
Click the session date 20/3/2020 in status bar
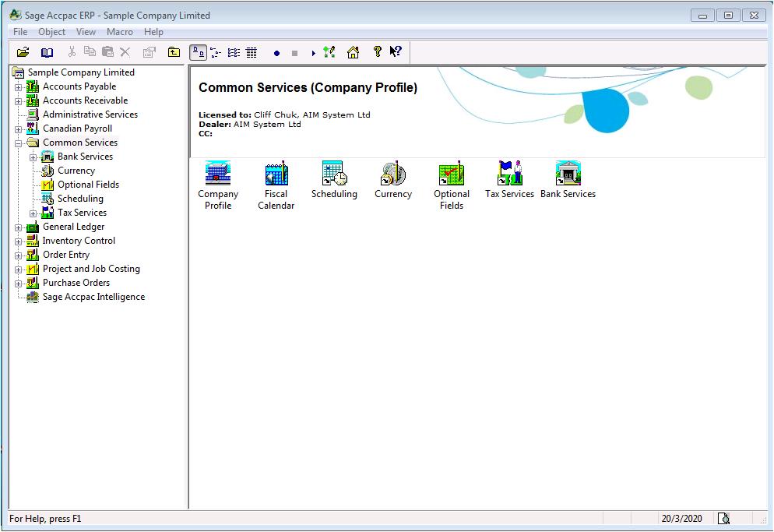point(681,519)
